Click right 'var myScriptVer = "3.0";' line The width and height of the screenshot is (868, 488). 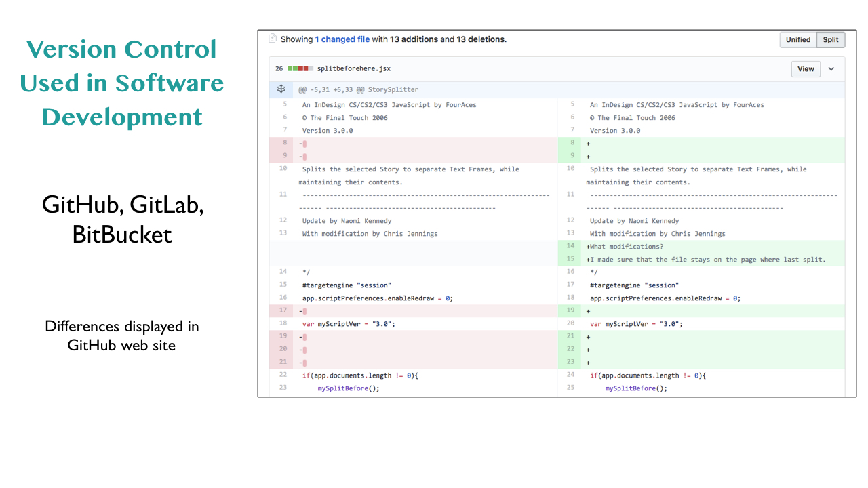click(636, 324)
